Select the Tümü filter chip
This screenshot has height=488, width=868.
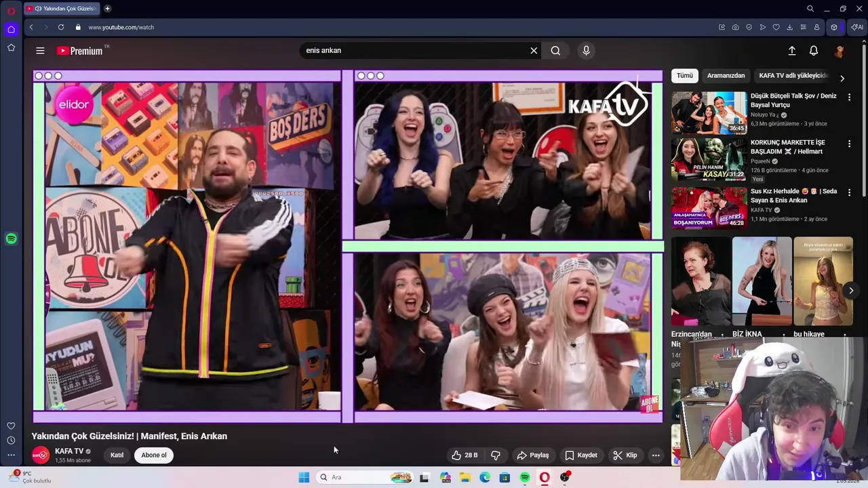pos(685,76)
